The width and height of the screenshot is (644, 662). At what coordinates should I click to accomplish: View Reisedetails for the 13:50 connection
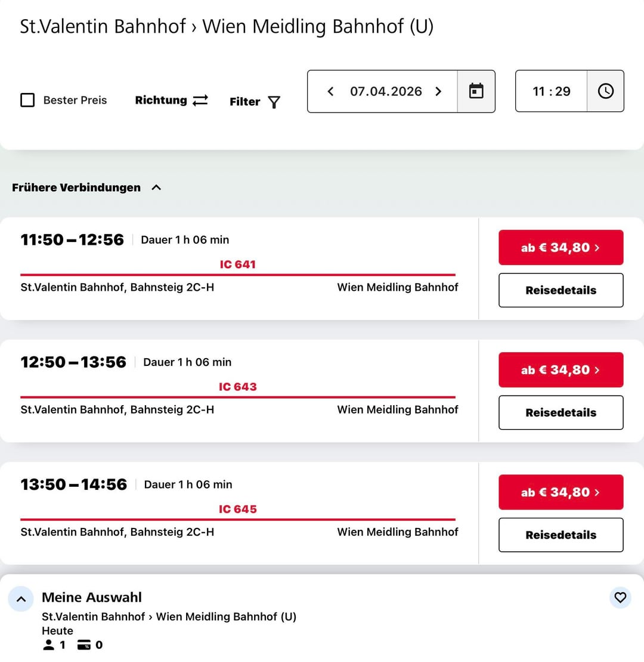point(561,535)
